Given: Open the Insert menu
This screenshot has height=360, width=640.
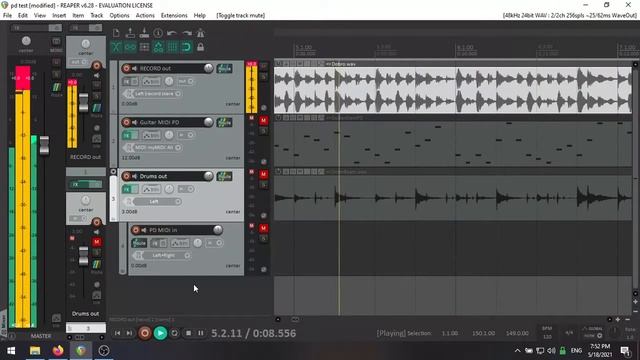Looking at the screenshot, I should point(59,16).
